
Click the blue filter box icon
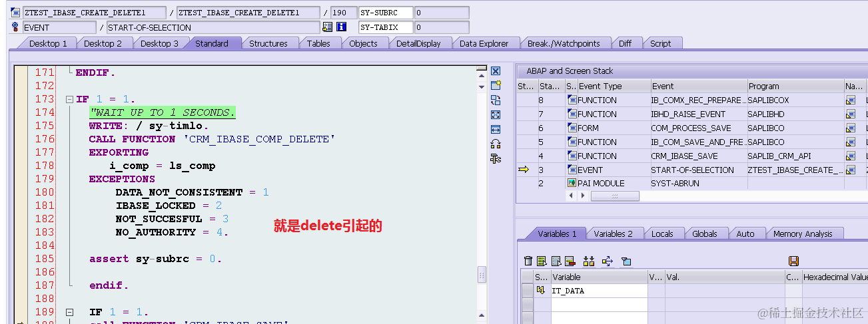click(x=626, y=261)
